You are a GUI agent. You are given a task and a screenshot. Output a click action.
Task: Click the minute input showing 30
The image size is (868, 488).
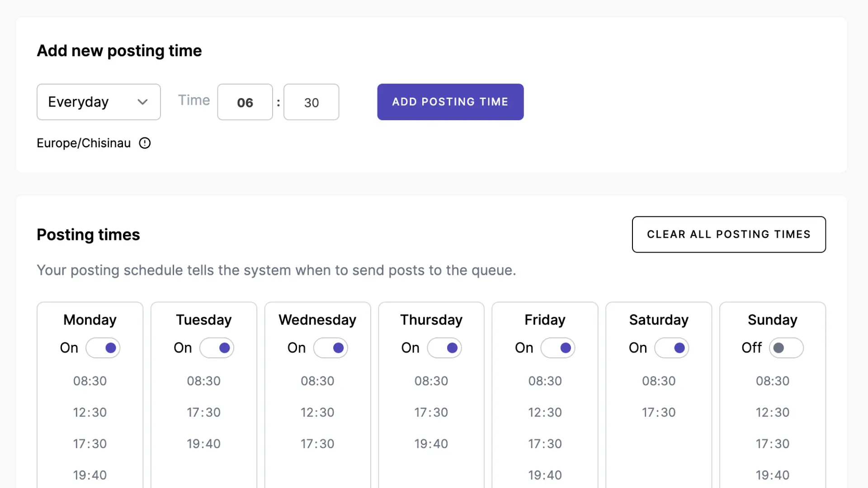point(311,102)
